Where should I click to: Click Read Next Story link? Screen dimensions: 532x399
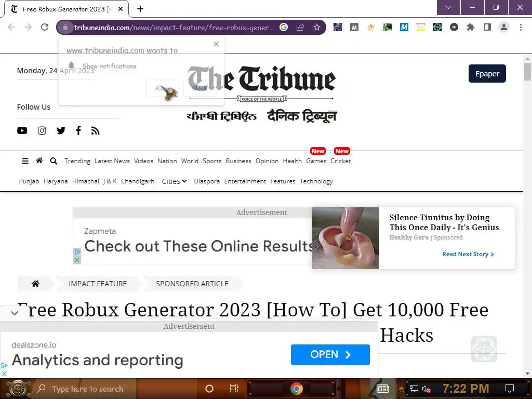click(x=468, y=254)
